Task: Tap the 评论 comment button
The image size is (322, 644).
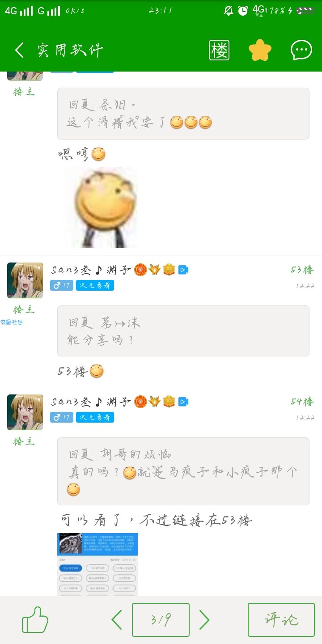Action: 281,620
